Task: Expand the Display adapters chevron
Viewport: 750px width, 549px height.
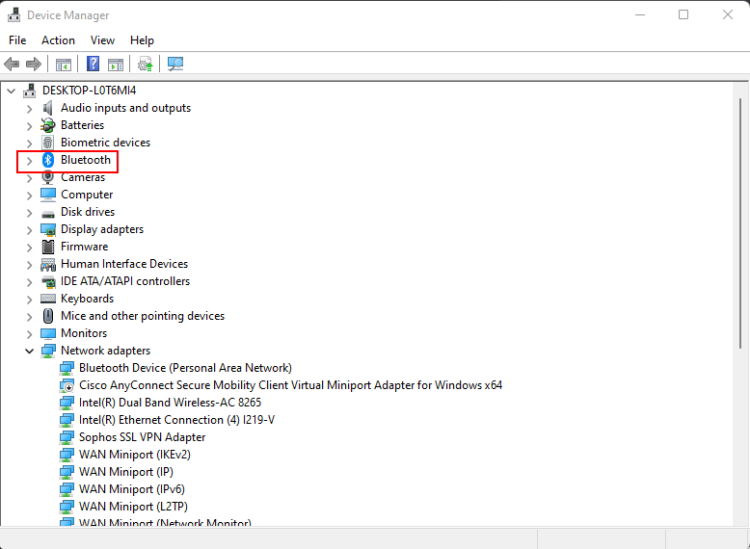Action: point(29,230)
